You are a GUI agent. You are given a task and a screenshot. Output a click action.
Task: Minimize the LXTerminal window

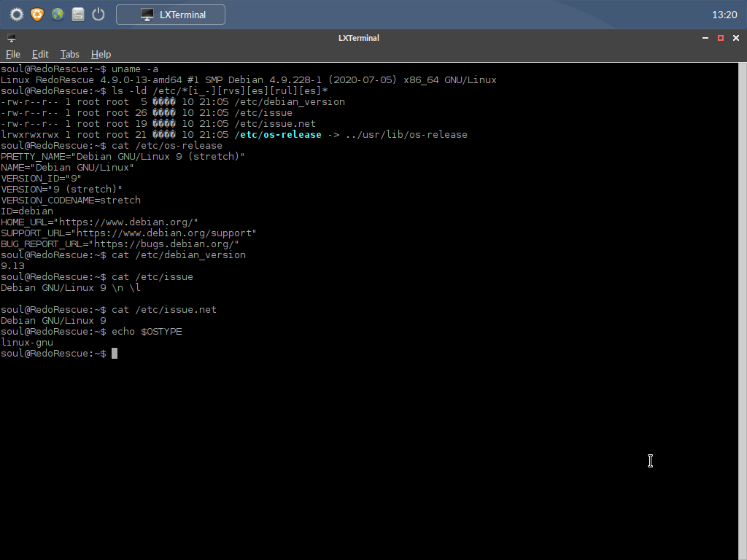click(x=705, y=38)
